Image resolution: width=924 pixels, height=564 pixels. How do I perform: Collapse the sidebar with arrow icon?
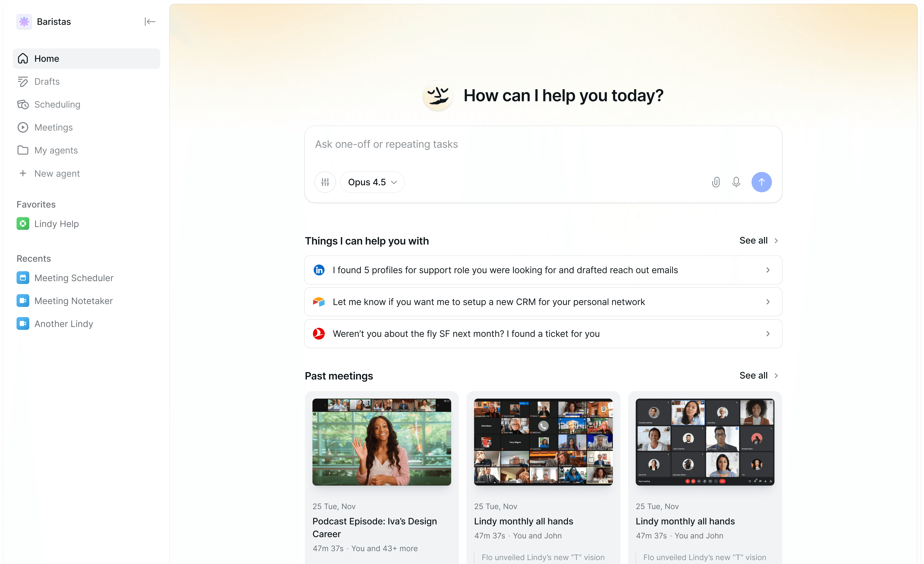click(150, 22)
